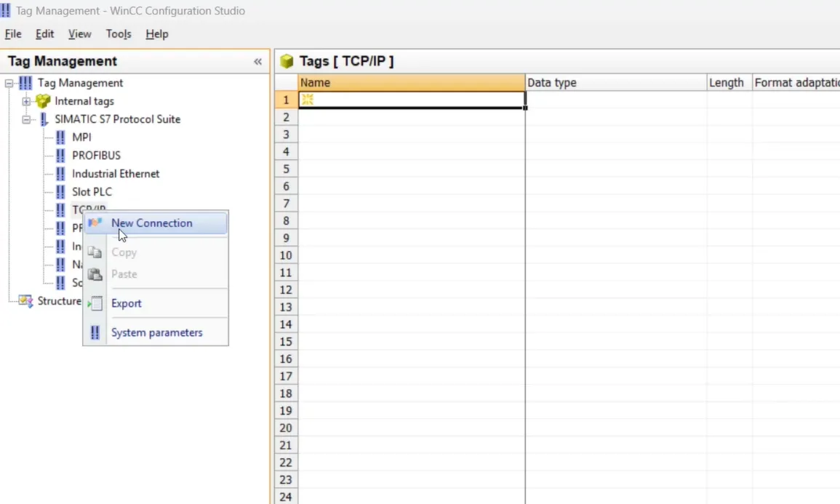Screen dimensions: 840x504
Task: Select Internal tags in the tree
Action: pos(84,101)
